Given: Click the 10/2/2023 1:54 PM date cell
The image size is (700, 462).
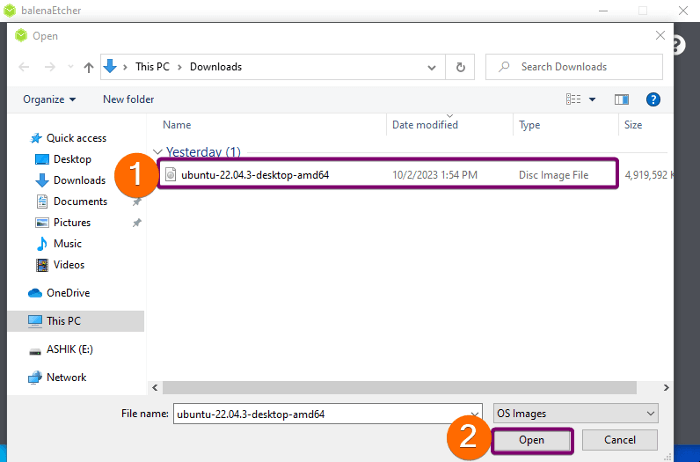Looking at the screenshot, I should pyautogui.click(x=435, y=175).
